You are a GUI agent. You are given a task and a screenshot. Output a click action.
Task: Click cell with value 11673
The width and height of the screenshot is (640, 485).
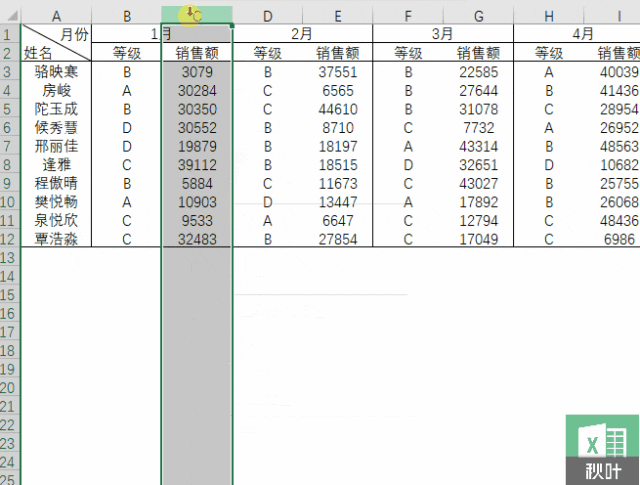point(338,183)
